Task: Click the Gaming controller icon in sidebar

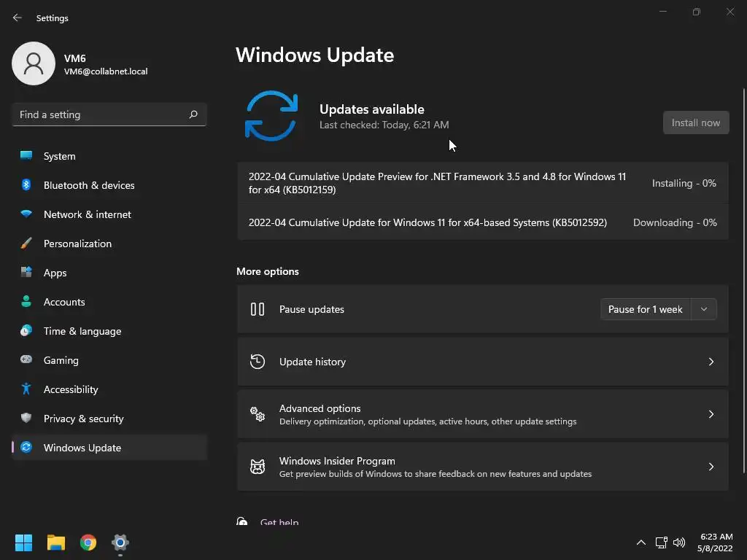Action: 26,360
